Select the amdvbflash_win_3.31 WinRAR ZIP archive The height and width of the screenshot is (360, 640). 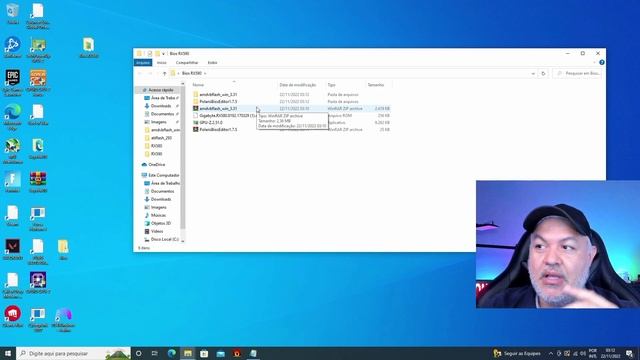pyautogui.click(x=291, y=109)
